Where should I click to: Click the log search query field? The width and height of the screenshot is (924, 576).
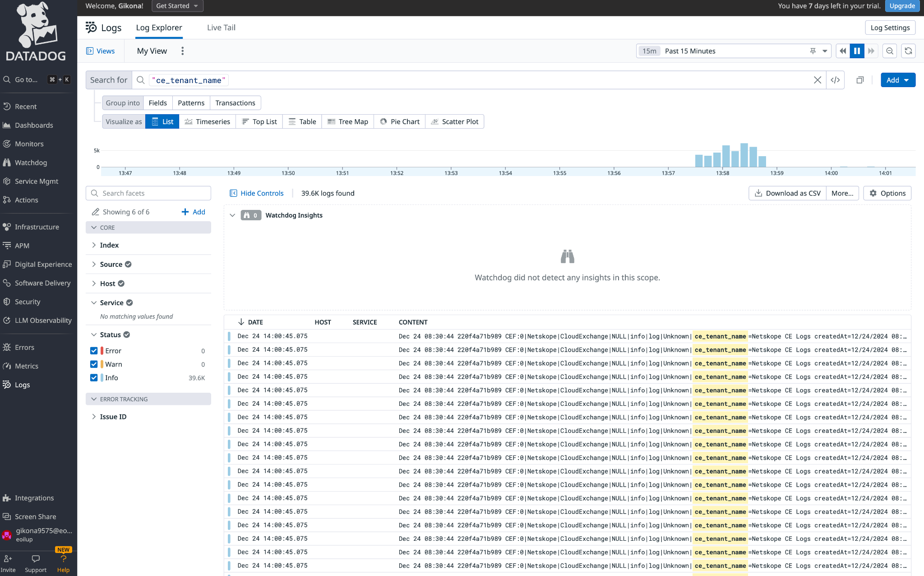point(478,80)
